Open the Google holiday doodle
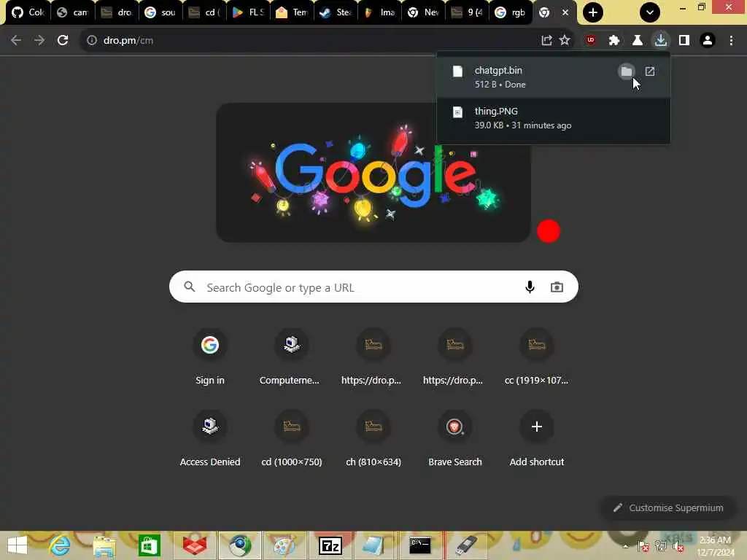Screen dimensions: 747x560 [x=373, y=173]
